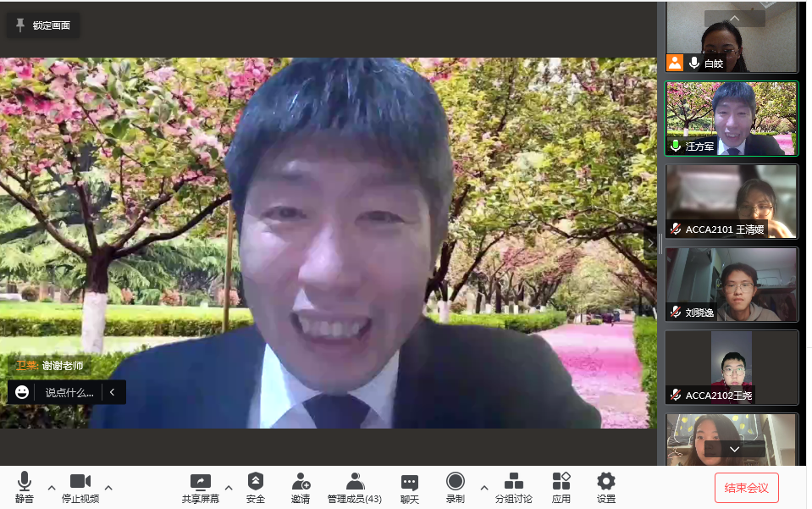Image resolution: width=812 pixels, height=509 pixels.
Task: Invite participants with 邀请
Action: point(301,487)
